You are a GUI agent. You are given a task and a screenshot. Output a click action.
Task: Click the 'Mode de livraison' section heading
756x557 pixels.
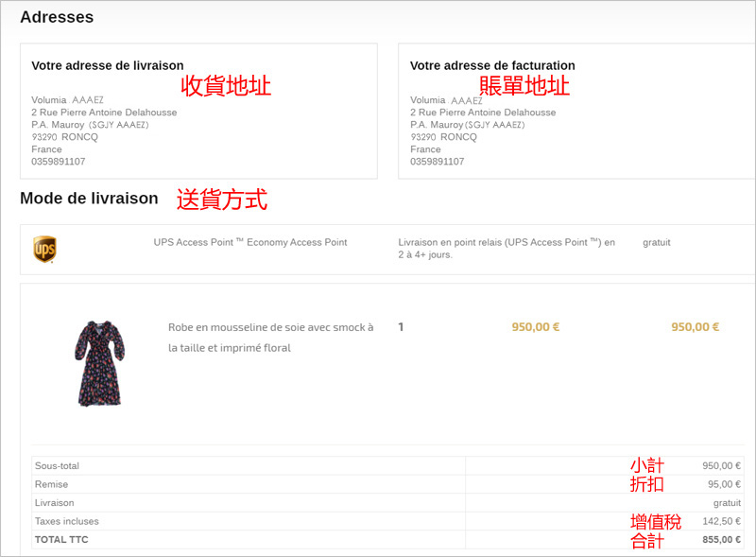89,199
